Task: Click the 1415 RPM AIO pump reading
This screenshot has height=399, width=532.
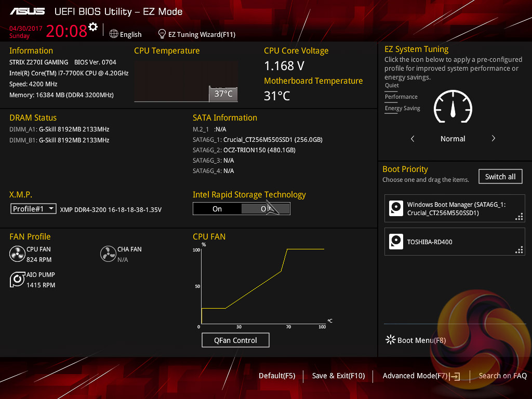Action: point(41,285)
